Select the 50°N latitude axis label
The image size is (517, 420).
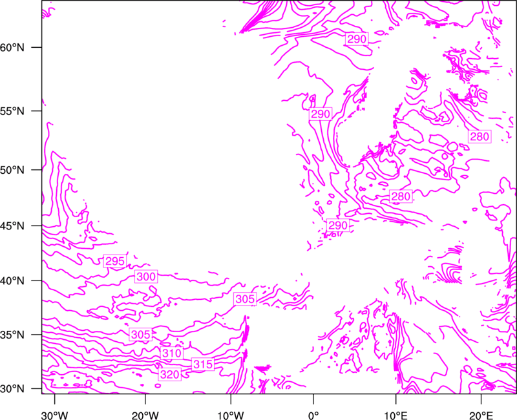click(12, 170)
